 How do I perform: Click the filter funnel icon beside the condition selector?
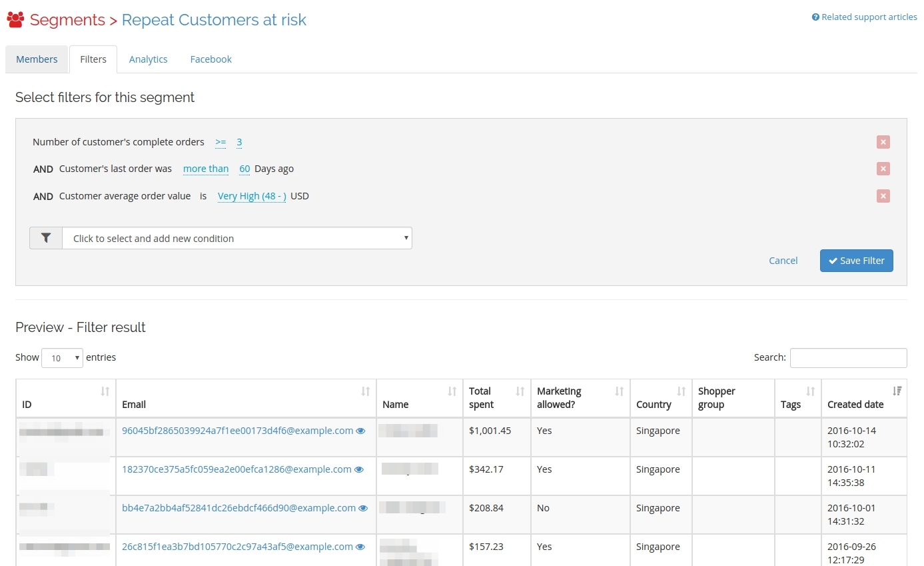[45, 237]
